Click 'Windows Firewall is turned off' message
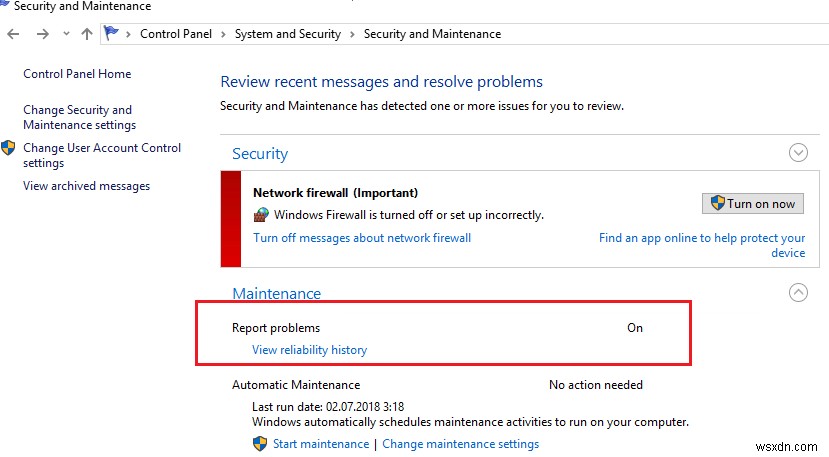829x457 pixels. click(408, 215)
